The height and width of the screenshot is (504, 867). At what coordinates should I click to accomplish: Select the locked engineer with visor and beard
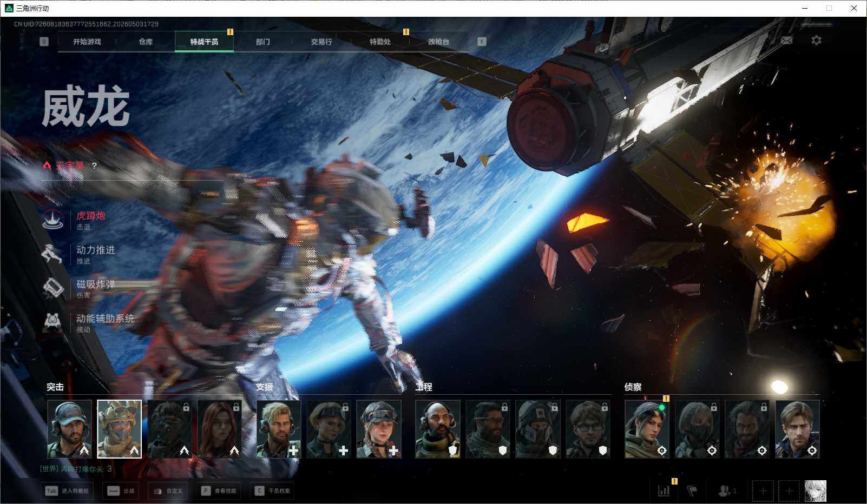pos(488,429)
